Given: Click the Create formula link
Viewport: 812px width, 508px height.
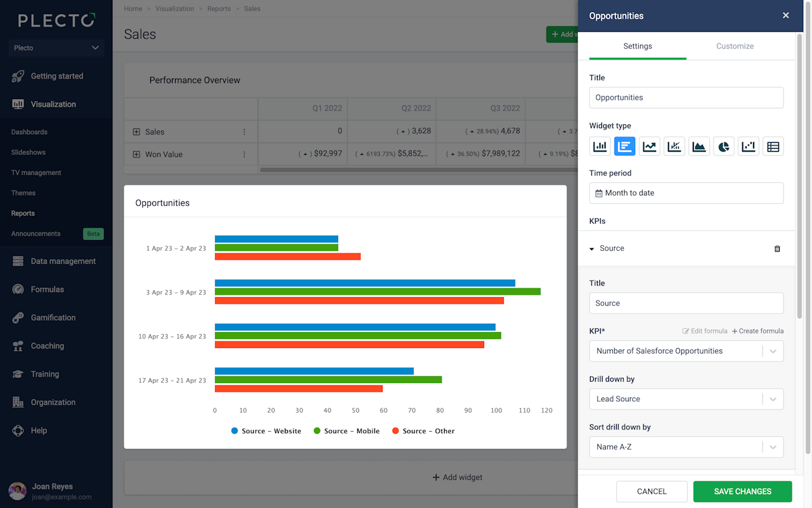Looking at the screenshot, I should coord(757,331).
